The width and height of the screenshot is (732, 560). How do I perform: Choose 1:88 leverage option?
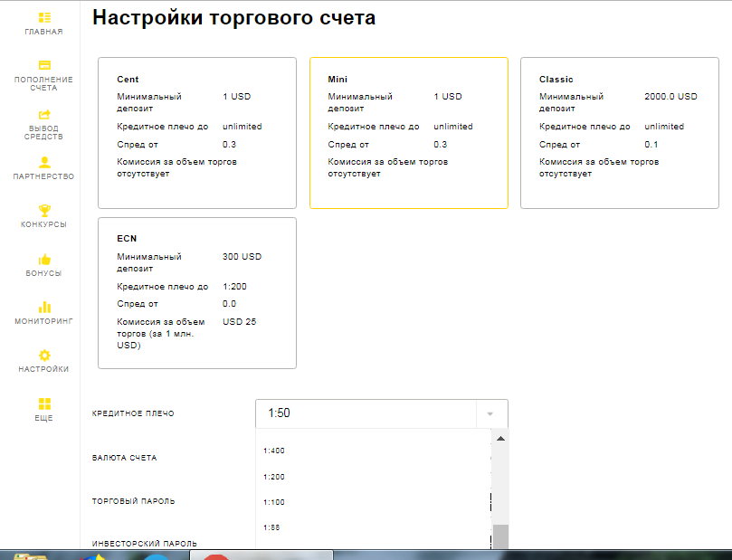(x=271, y=527)
